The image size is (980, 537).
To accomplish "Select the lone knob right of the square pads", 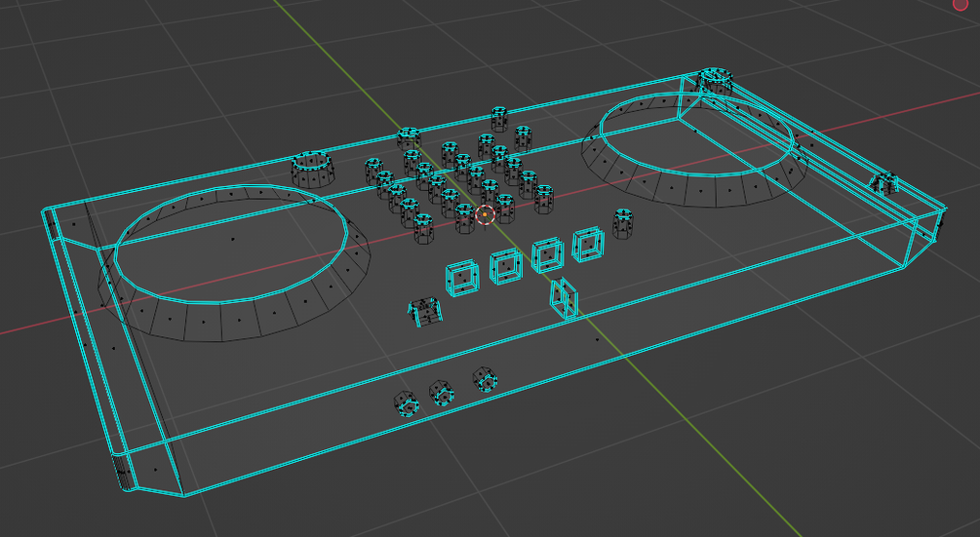I will 622,223.
